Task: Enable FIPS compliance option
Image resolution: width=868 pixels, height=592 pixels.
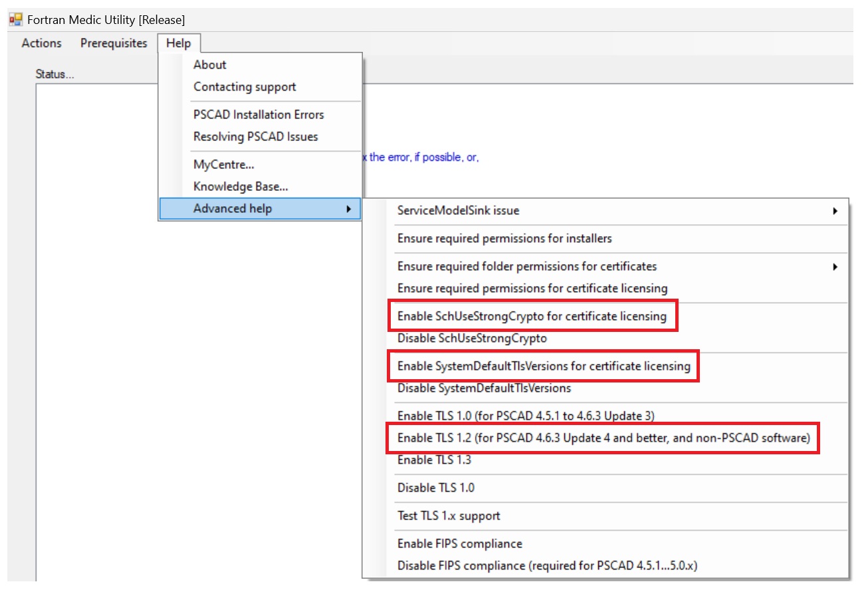Action: (459, 544)
